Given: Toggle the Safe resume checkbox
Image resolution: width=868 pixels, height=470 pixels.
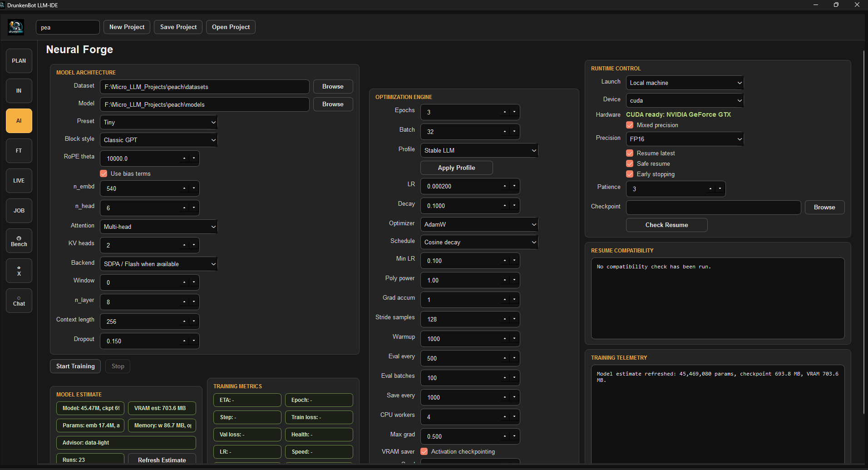Looking at the screenshot, I should [630, 164].
